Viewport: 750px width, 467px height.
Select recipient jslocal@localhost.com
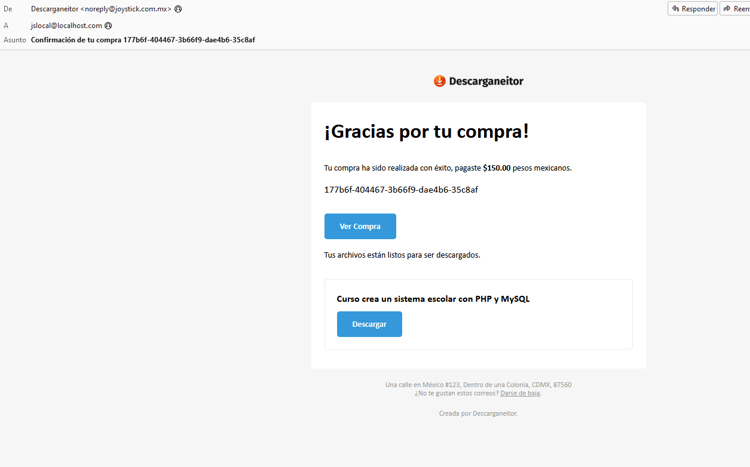coord(66,26)
